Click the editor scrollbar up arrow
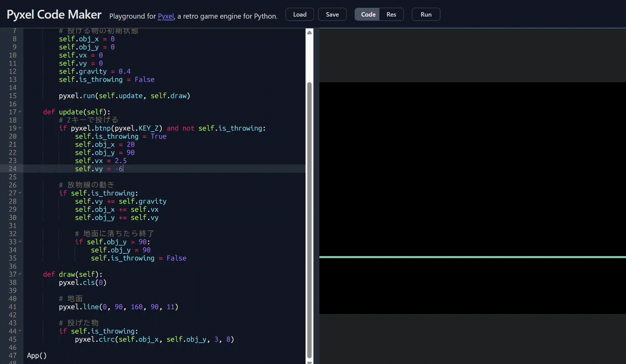This screenshot has height=364, width=626. 309,32
